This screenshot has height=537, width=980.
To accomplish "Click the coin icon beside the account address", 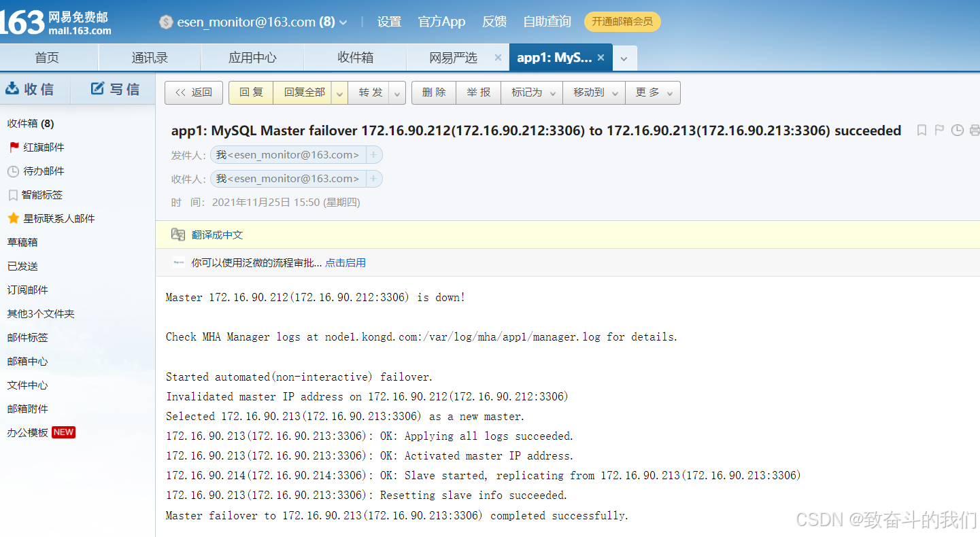I will tap(166, 22).
